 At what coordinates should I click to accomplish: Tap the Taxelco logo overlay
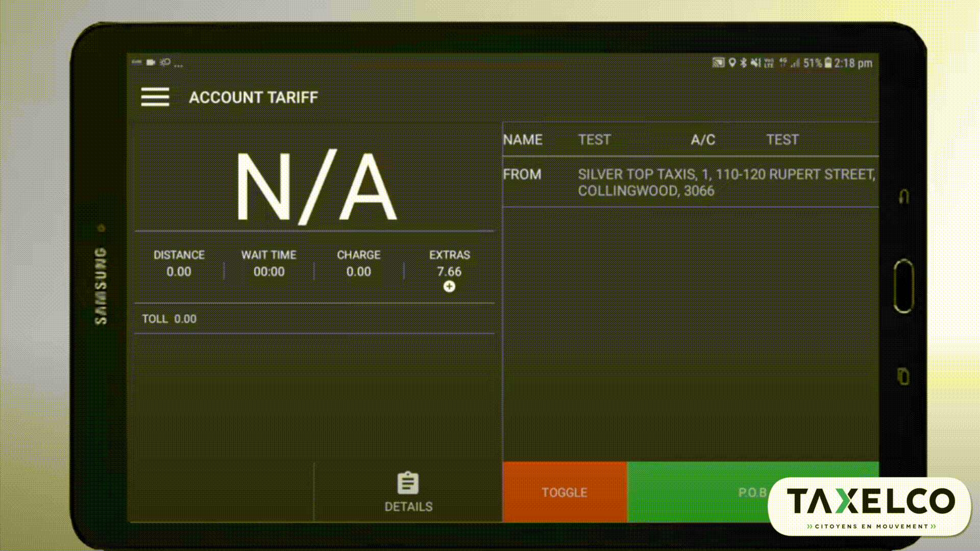(870, 506)
